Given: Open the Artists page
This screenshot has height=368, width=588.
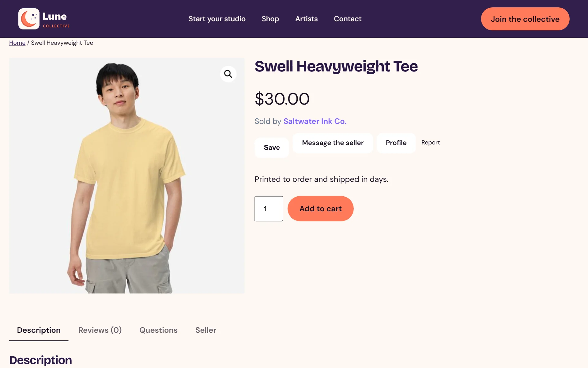Looking at the screenshot, I should point(306,19).
